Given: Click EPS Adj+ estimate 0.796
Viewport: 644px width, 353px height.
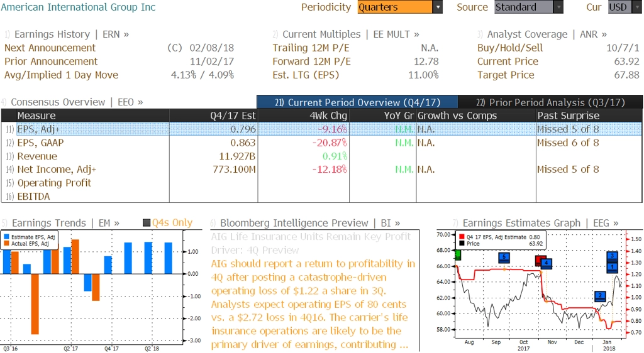Looking at the screenshot, I should [x=243, y=129].
